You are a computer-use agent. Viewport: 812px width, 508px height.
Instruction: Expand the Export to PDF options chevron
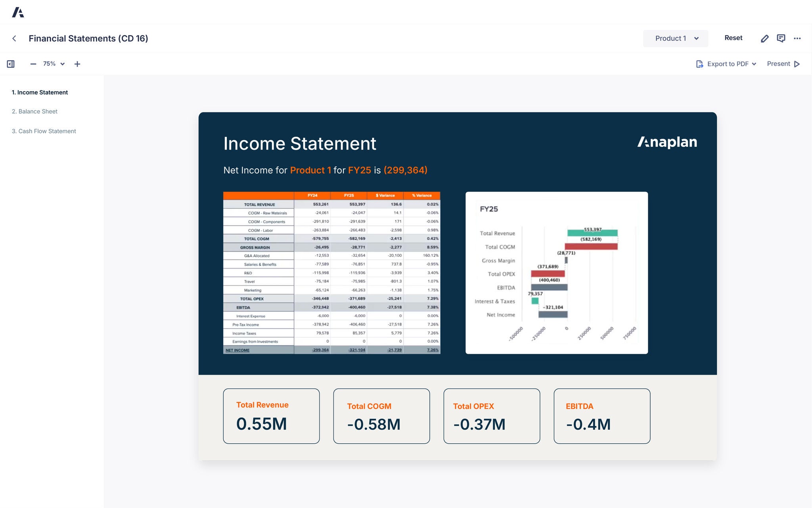click(754, 63)
